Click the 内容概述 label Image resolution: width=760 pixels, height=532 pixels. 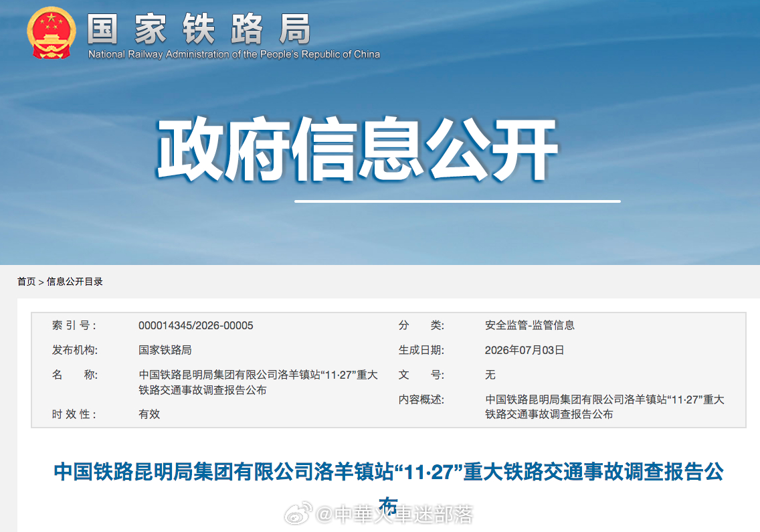click(421, 400)
